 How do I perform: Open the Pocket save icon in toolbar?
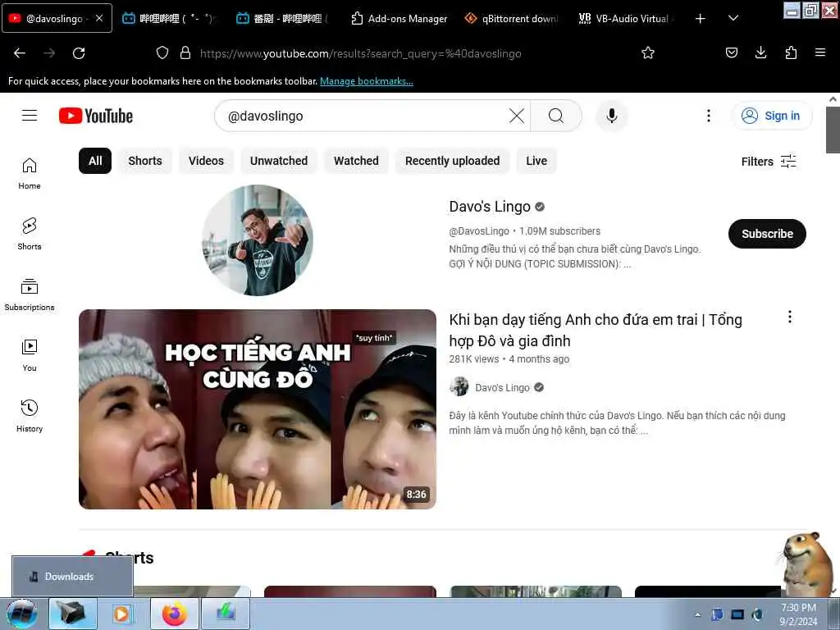[731, 52]
